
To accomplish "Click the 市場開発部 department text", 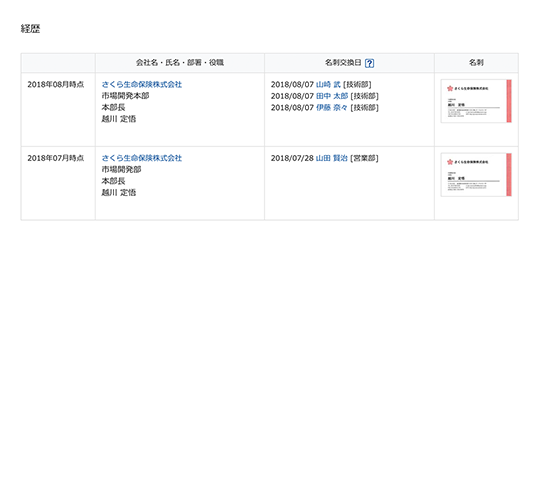I will point(121,169).
